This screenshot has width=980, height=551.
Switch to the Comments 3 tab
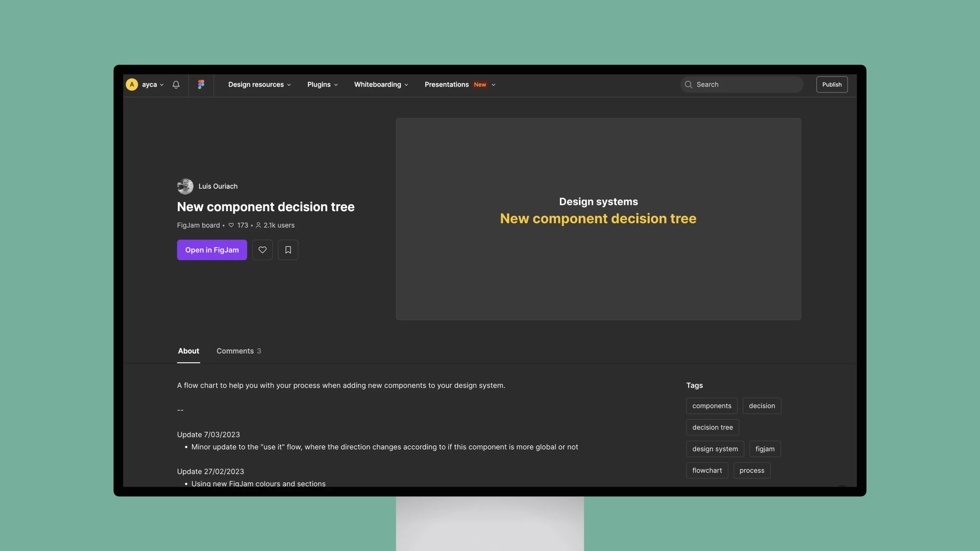(239, 351)
